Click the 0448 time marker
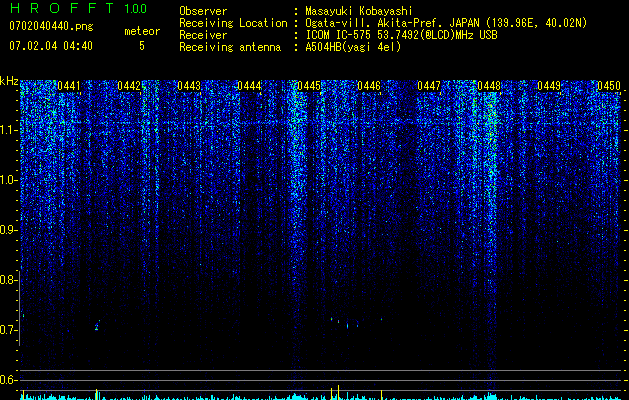The width and height of the screenshot is (629, 400). pyautogui.click(x=489, y=86)
